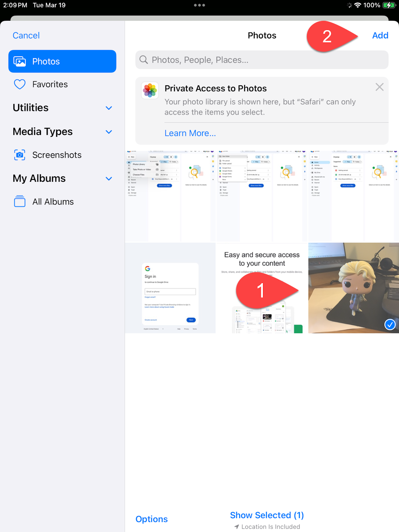This screenshot has height=532, width=399.
Task: Open the Learn More link
Action: tap(190, 133)
